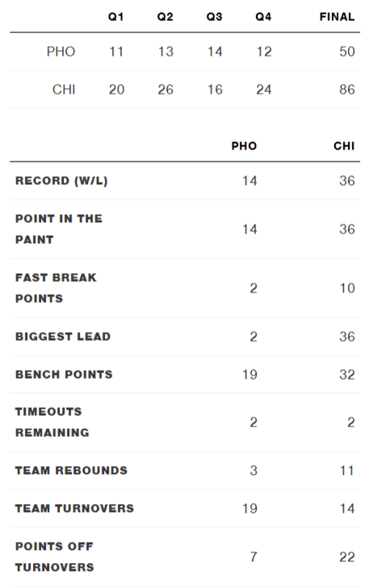Click the PHO stats column header
The width and height of the screenshot is (373, 588).
pos(244,146)
